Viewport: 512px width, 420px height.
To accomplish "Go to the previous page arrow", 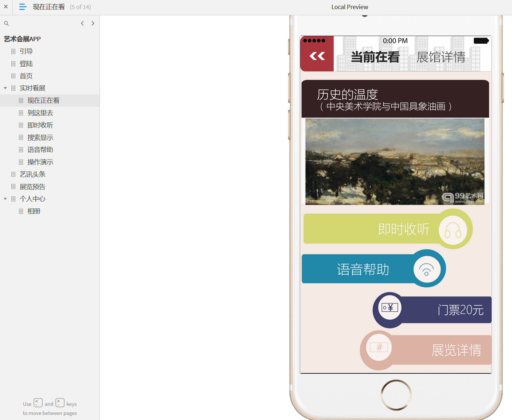I will pyautogui.click(x=82, y=23).
